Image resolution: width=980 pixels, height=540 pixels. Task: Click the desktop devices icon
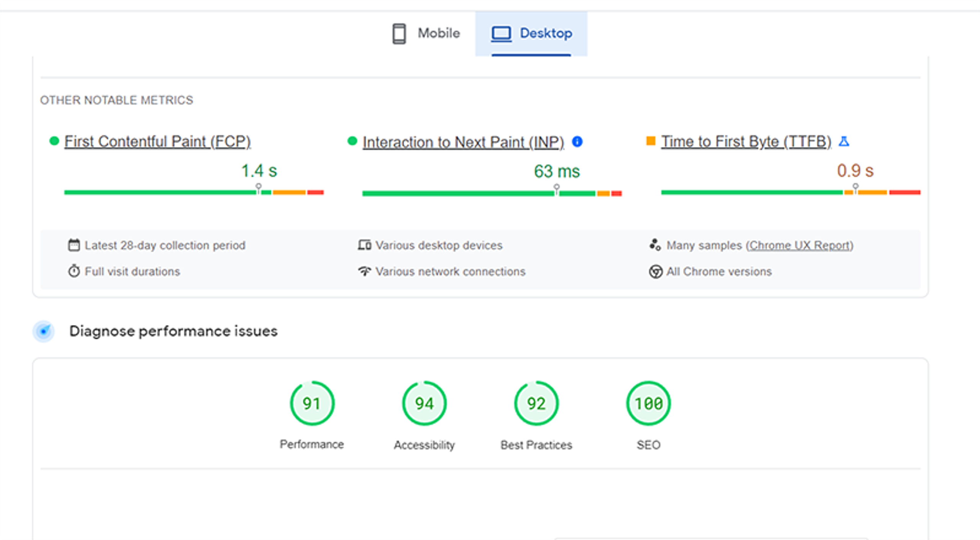point(364,245)
